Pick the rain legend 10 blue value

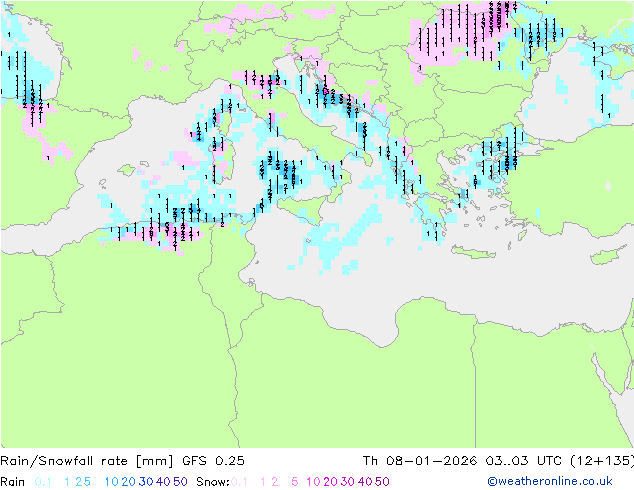point(112,482)
